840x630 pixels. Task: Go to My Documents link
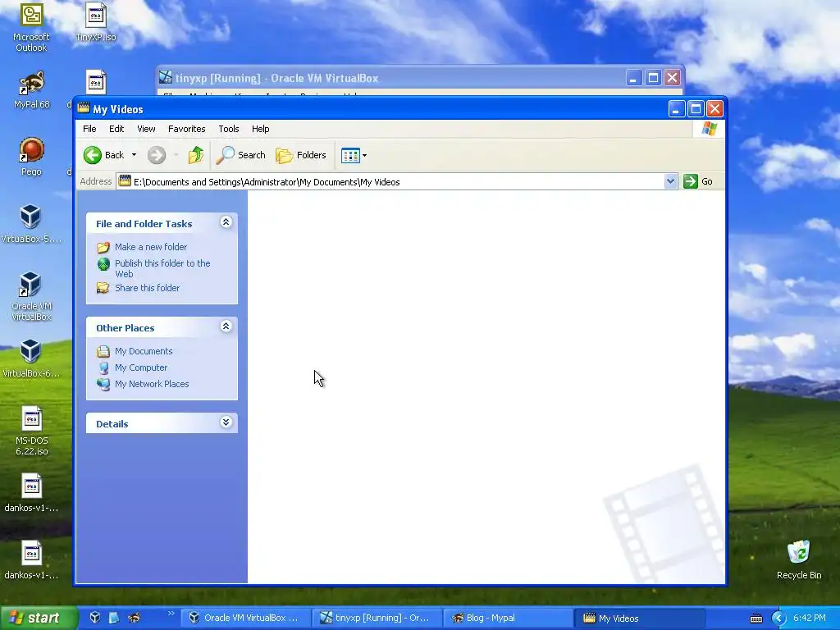click(144, 351)
